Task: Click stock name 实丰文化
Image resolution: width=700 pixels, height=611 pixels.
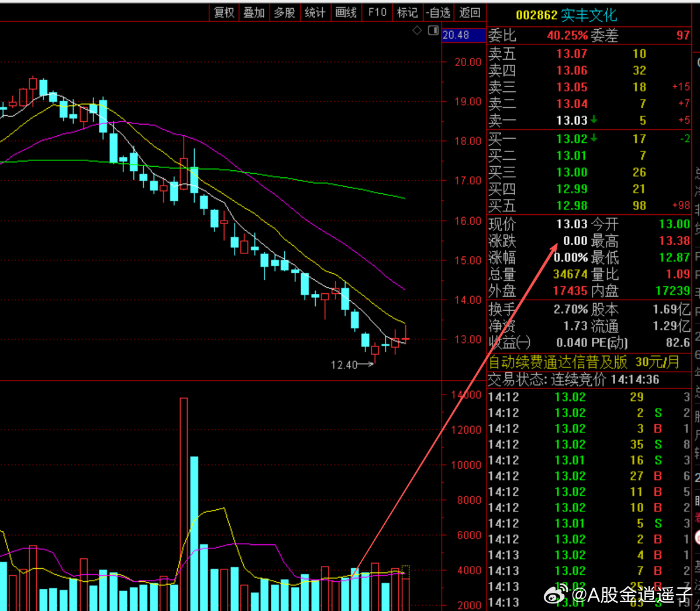Action: [588, 15]
